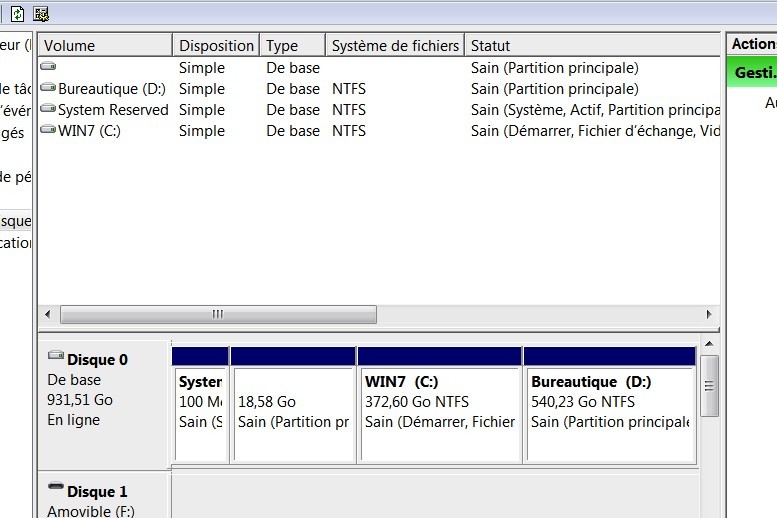Click the disk pane vertical scrollbar thumb
The image size is (777, 518).
click(710, 385)
